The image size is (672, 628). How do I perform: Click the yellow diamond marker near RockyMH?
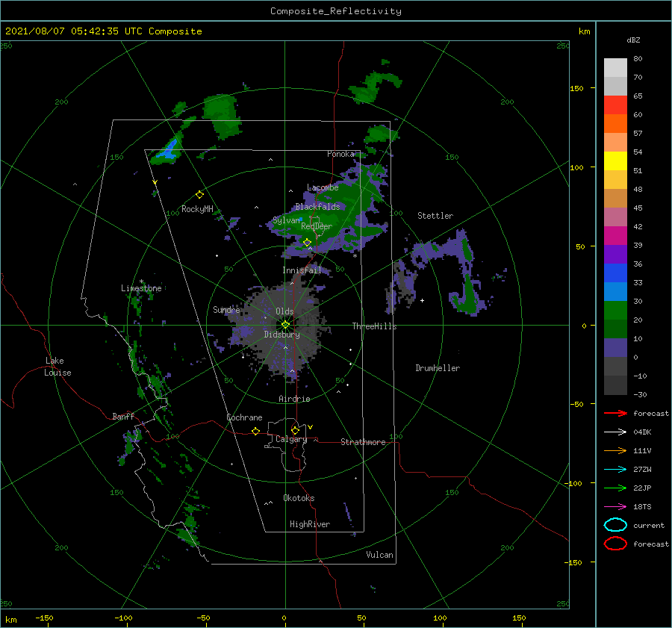(199, 195)
